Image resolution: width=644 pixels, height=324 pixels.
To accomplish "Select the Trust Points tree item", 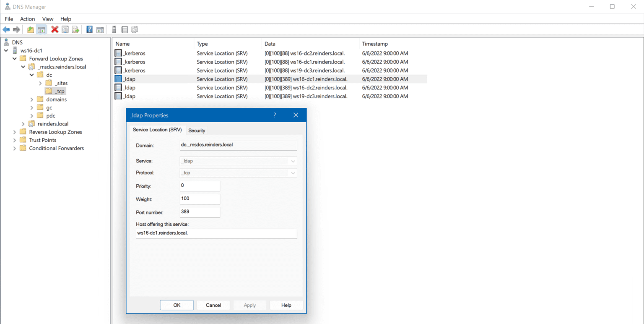I will (x=42, y=140).
